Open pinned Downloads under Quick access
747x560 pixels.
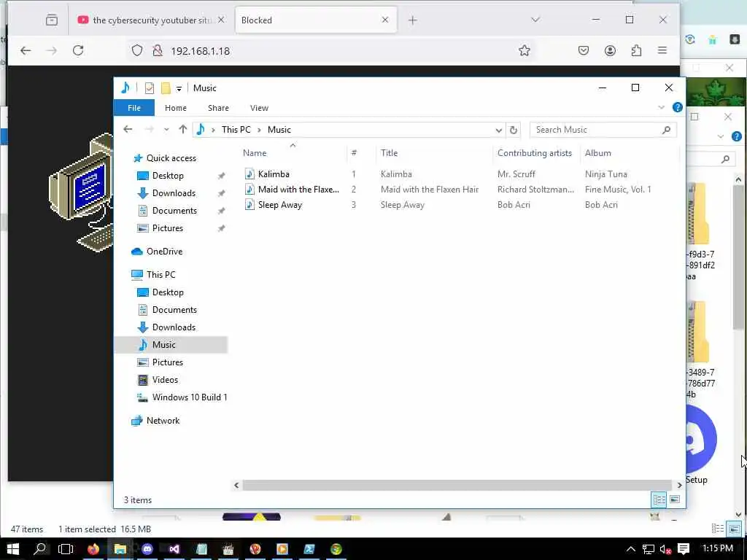pyautogui.click(x=174, y=192)
